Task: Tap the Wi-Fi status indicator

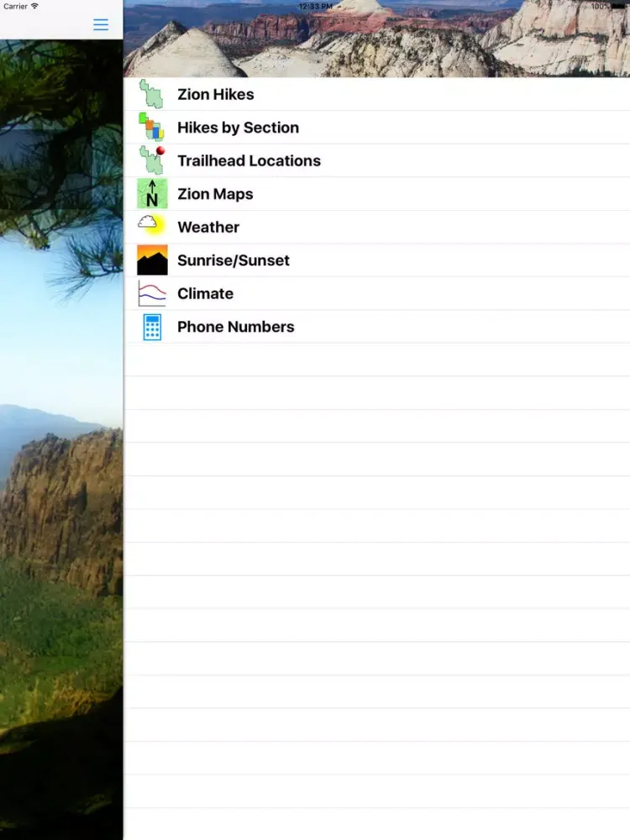Action: click(x=34, y=6)
